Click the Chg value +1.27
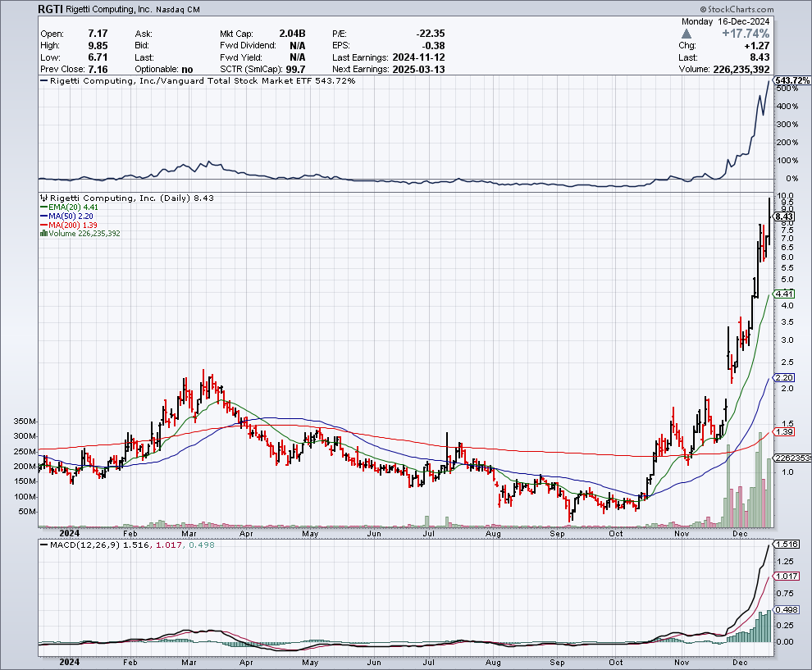Screen dimensions: 812x670 click(756, 46)
